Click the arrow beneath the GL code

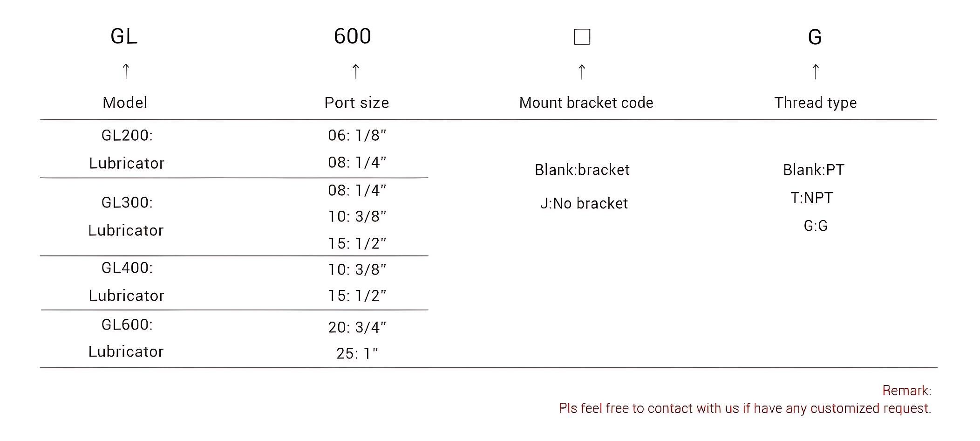coord(125,71)
